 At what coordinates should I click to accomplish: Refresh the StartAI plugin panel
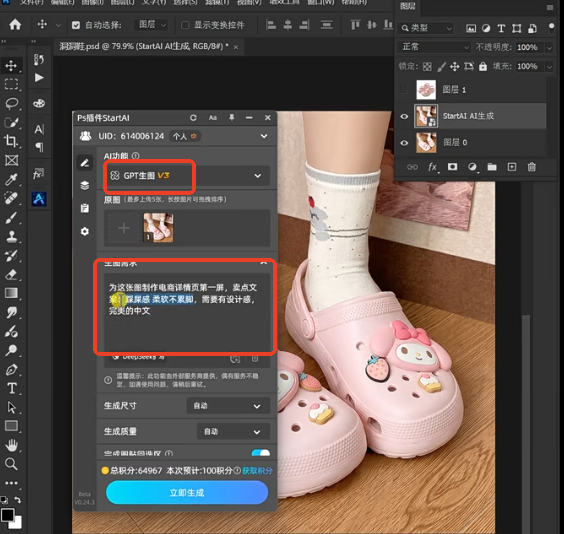pos(193,118)
